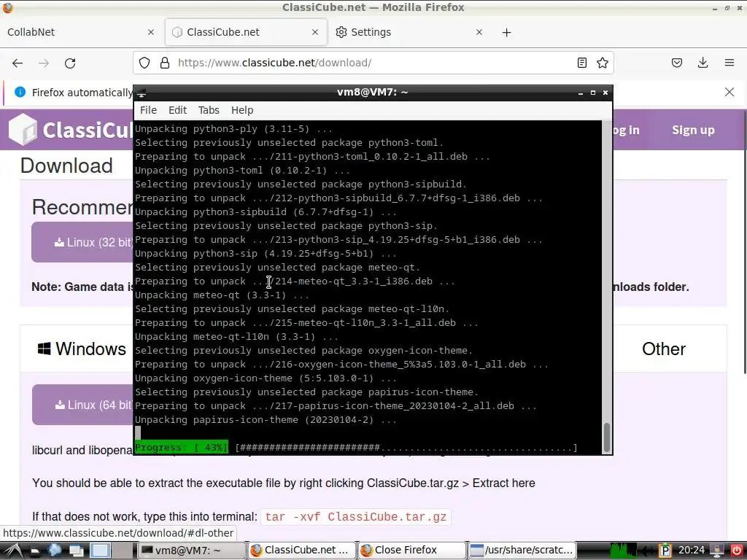This screenshot has width=747, height=560.
Task: Click 'Unpacking meteo-qt (3.3-1)' terminal line
Action: (x=222, y=295)
